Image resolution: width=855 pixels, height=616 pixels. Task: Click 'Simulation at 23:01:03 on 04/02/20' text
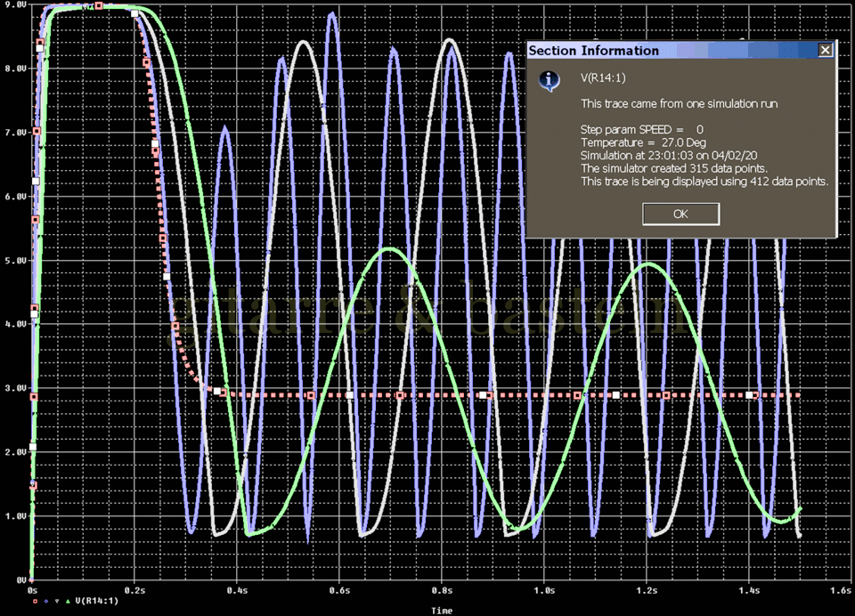669,156
